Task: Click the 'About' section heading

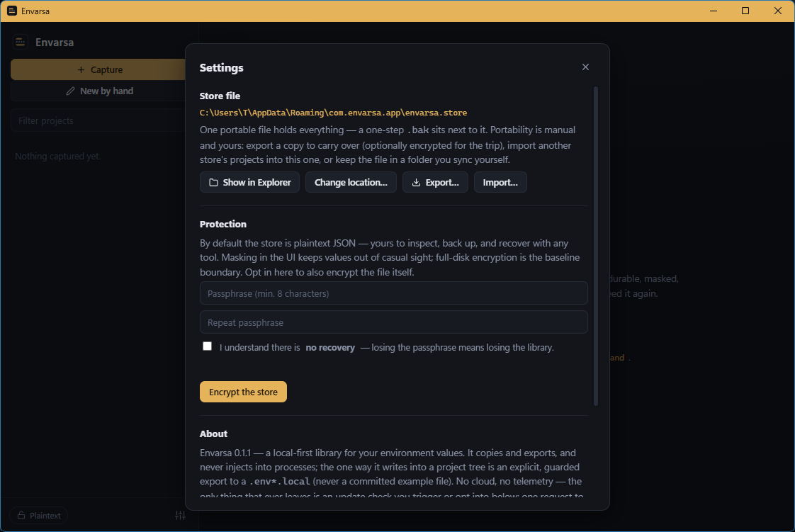Action: point(213,434)
